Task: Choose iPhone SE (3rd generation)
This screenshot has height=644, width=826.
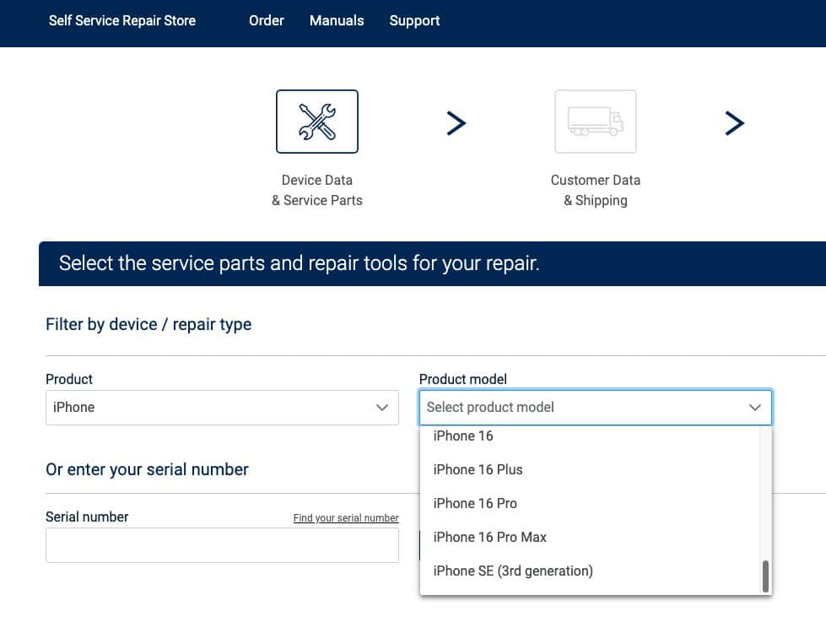Action: pyautogui.click(x=590, y=571)
